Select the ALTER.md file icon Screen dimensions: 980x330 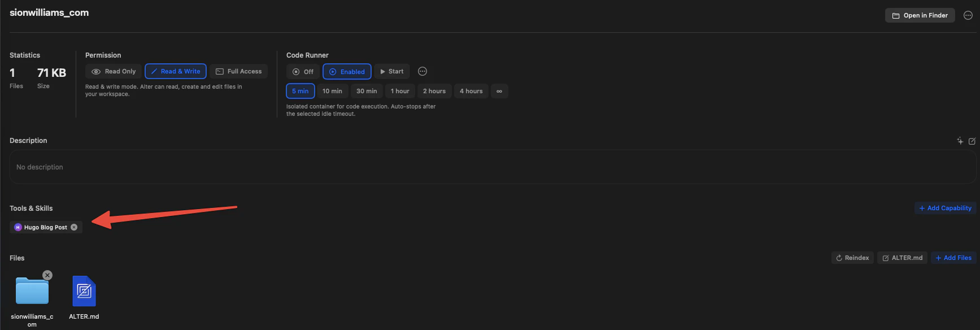(x=84, y=291)
